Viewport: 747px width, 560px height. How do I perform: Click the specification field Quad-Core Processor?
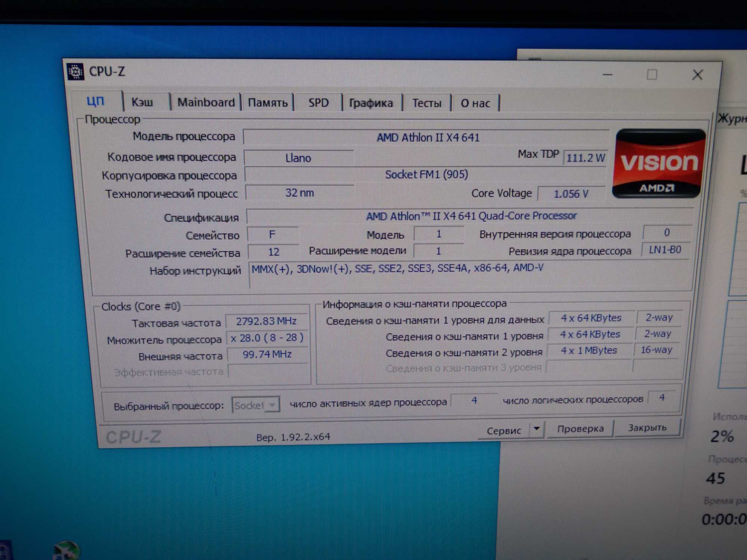pyautogui.click(x=471, y=216)
